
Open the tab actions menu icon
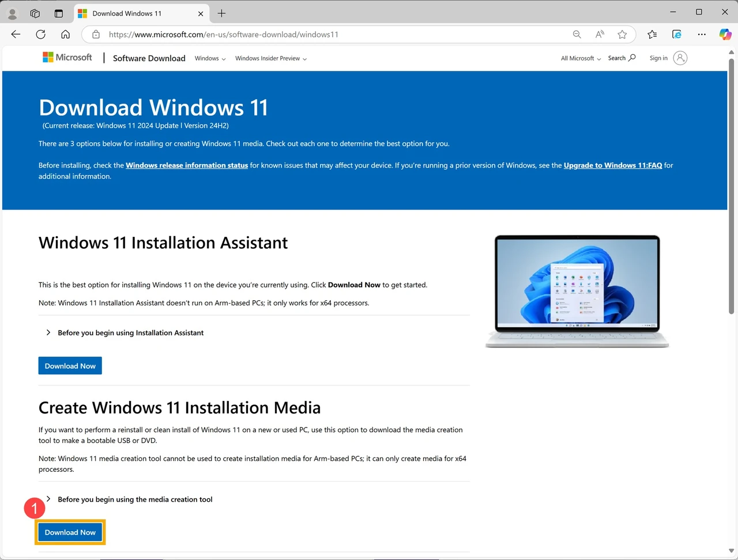coord(58,13)
